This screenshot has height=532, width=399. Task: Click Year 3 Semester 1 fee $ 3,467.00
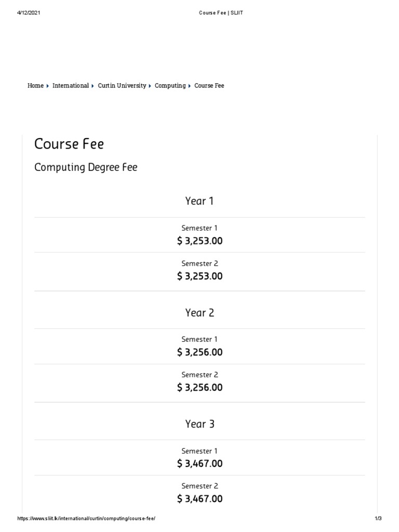click(199, 463)
